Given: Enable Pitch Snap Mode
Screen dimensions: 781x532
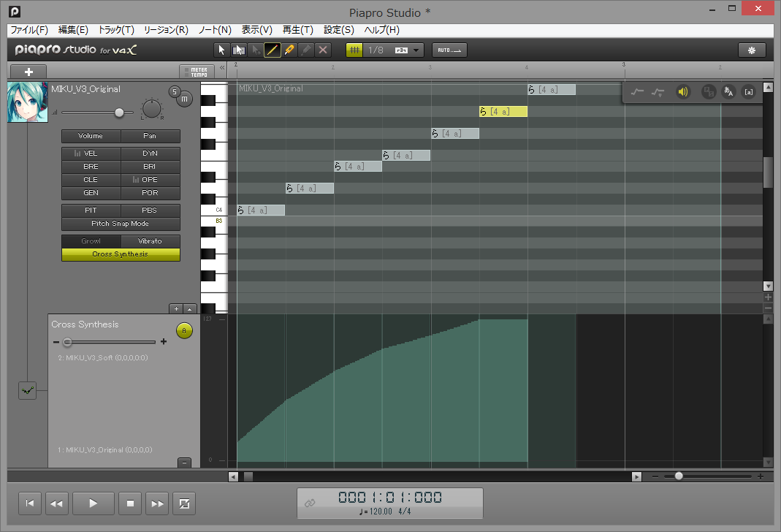Looking at the screenshot, I should click(121, 224).
